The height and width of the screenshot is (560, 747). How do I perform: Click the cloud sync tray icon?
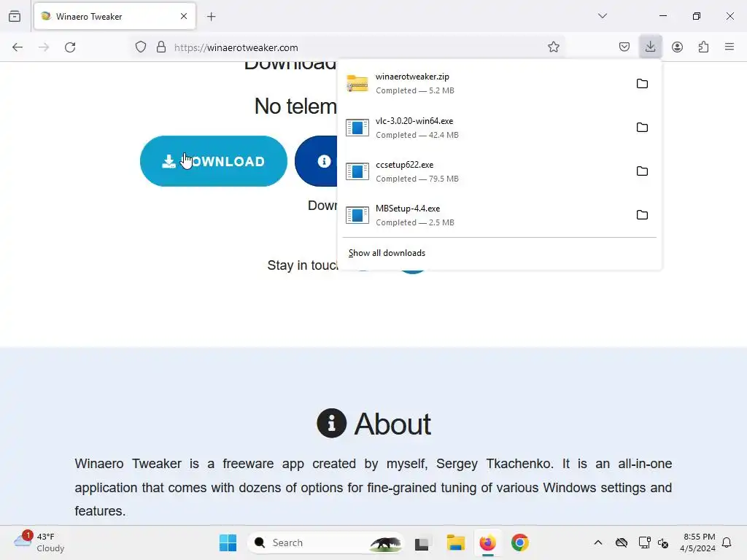click(x=622, y=542)
